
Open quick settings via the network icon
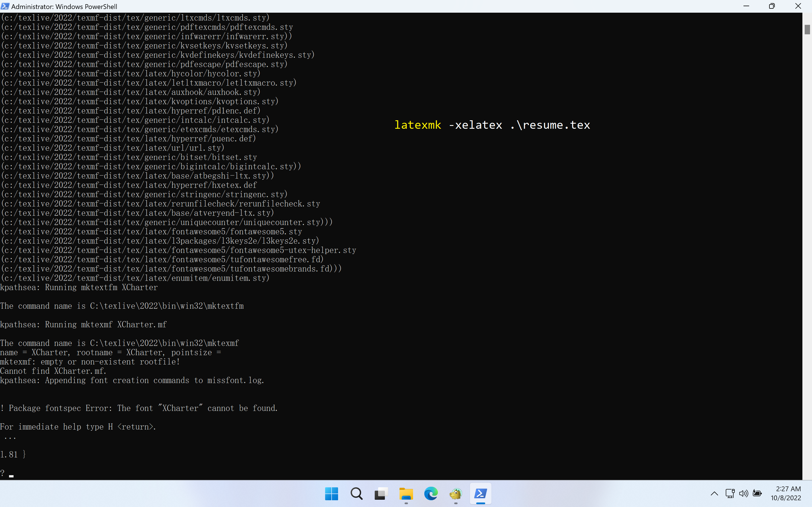(x=729, y=493)
